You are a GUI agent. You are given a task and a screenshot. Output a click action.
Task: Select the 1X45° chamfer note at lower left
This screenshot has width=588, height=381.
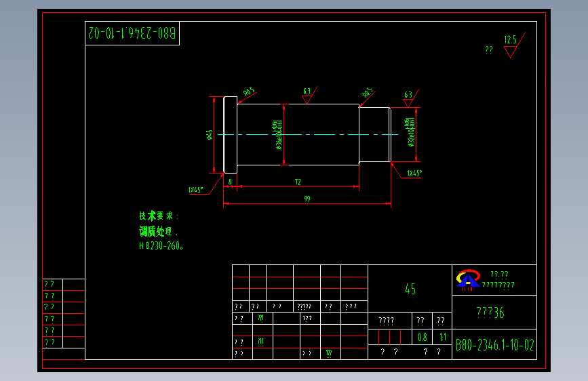195,190
